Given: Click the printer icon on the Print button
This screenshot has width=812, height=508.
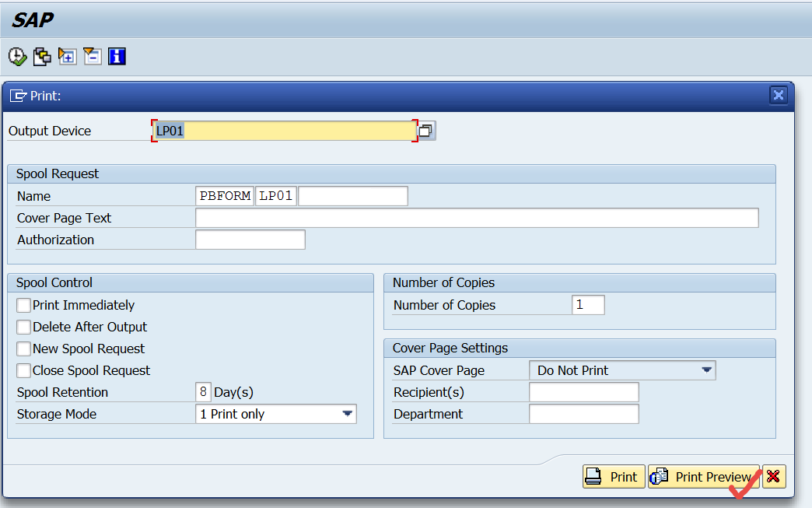Looking at the screenshot, I should [595, 476].
